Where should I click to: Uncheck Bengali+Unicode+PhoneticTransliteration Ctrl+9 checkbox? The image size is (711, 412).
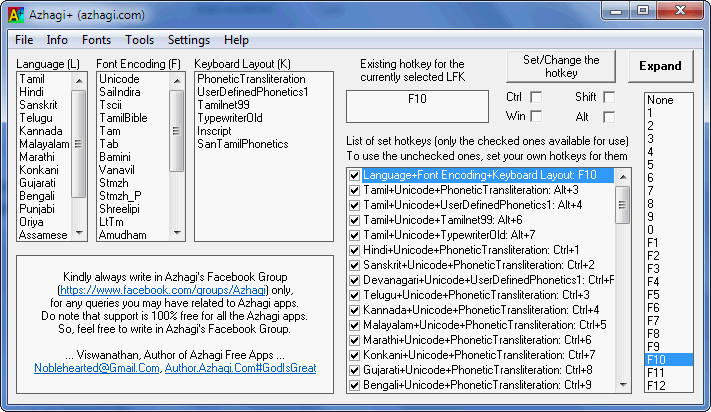[355, 385]
